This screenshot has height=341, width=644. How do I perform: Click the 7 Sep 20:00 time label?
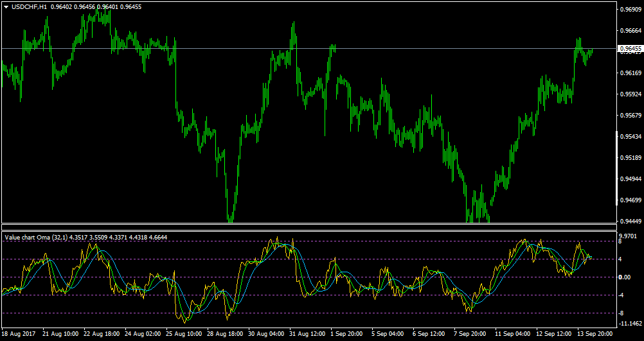[x=470, y=333]
